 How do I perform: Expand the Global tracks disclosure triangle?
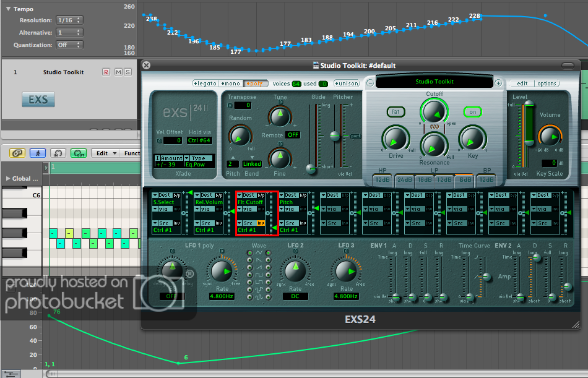pos(7,179)
